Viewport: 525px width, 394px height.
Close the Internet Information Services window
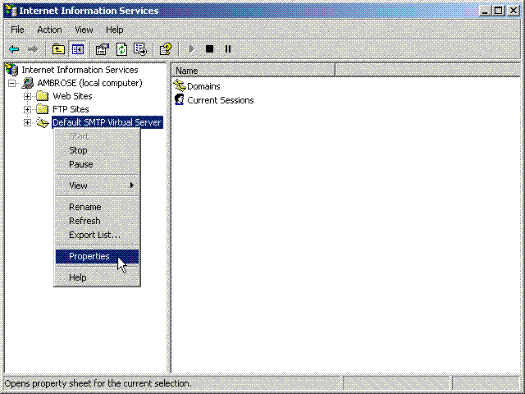[x=513, y=11]
